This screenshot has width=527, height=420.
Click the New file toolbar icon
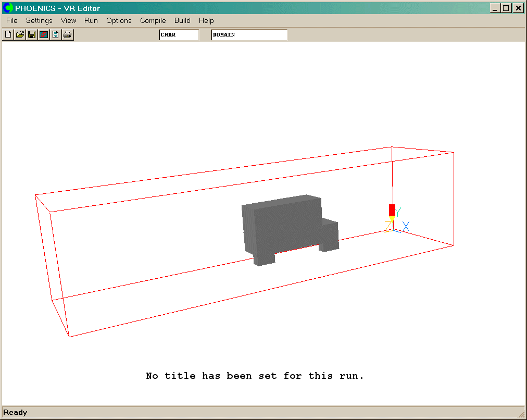[x=8, y=35]
